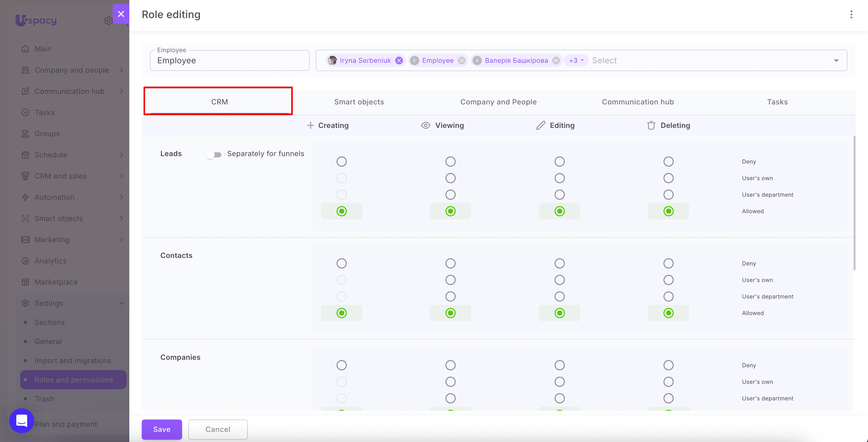Click the Groups sidebar icon
868x442 pixels.
[x=25, y=134]
